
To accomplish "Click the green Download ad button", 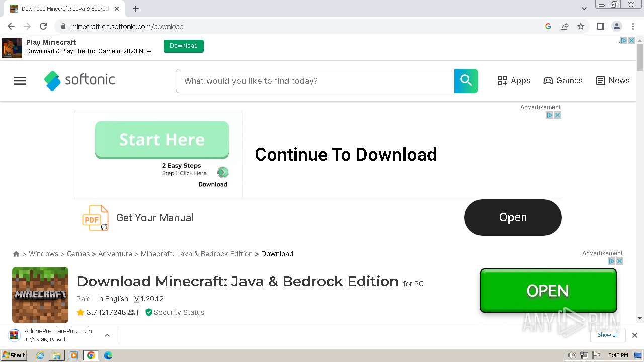I will point(184,46).
